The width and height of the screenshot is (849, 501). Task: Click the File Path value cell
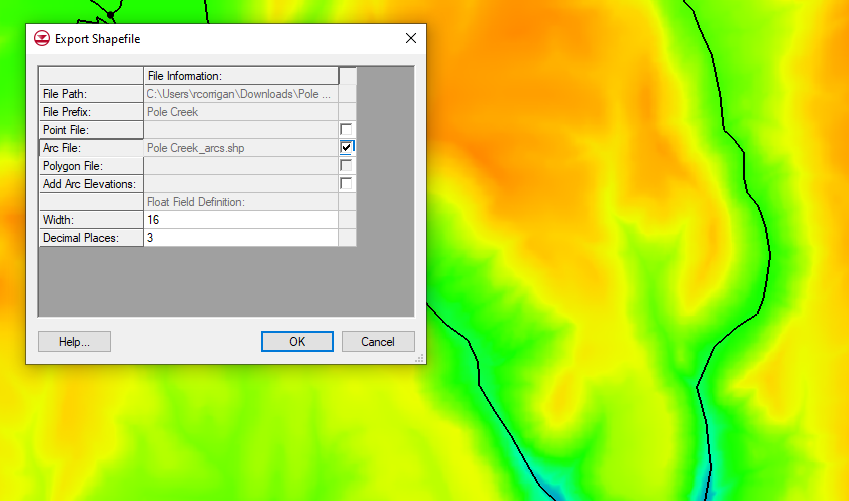pyautogui.click(x=241, y=94)
